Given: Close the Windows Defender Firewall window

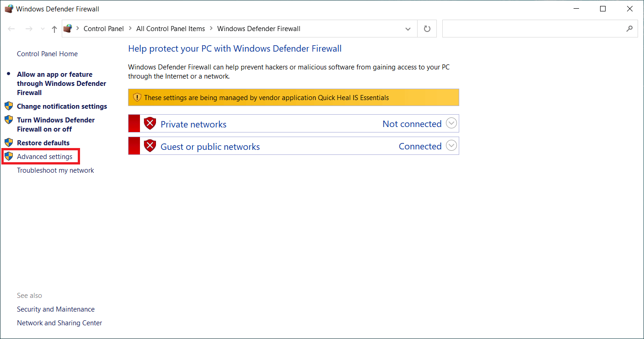Looking at the screenshot, I should 630,9.
